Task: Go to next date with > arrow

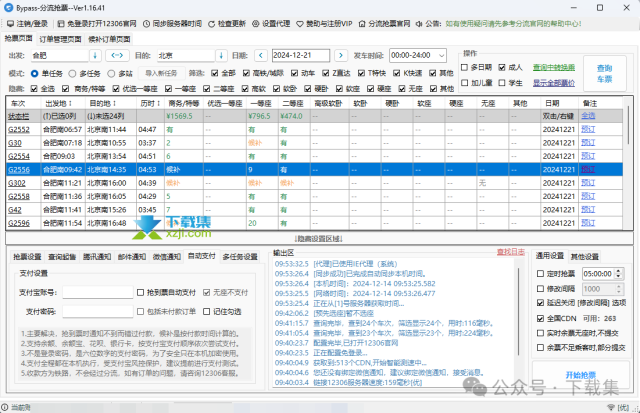Action: (x=341, y=55)
